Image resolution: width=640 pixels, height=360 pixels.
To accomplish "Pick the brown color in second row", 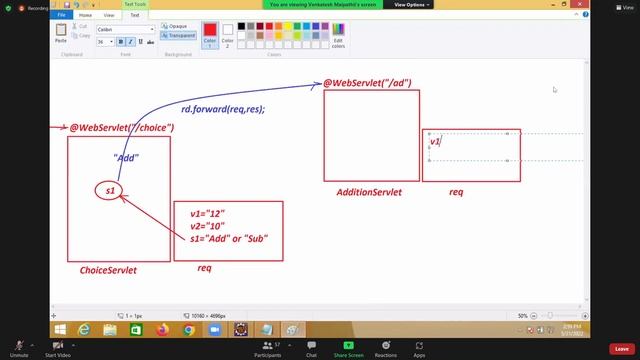I will (260, 36).
